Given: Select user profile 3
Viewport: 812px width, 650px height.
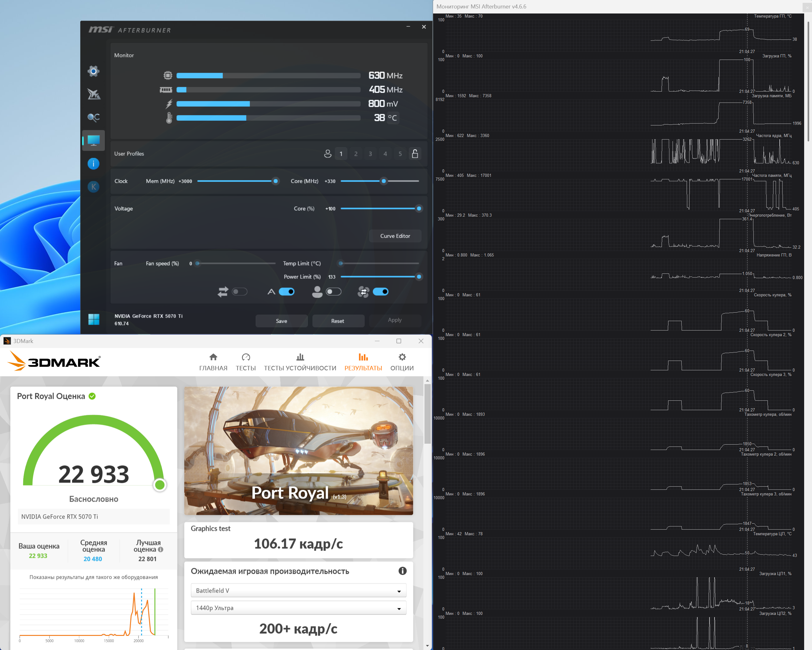Looking at the screenshot, I should tap(370, 154).
